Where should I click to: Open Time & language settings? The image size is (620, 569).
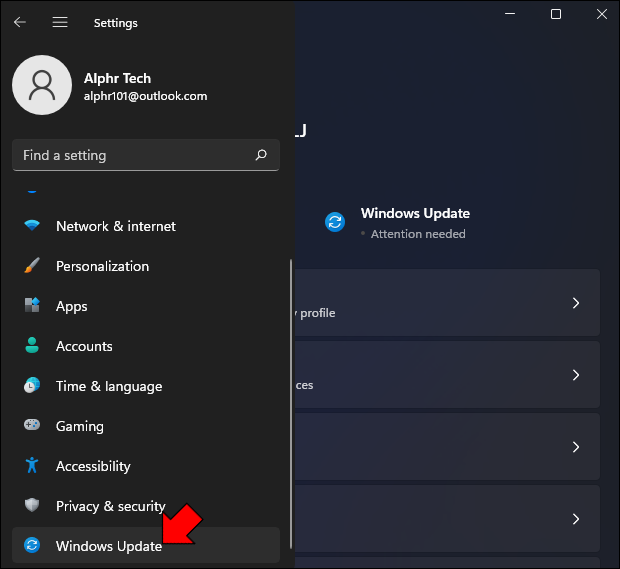[x=146, y=386]
